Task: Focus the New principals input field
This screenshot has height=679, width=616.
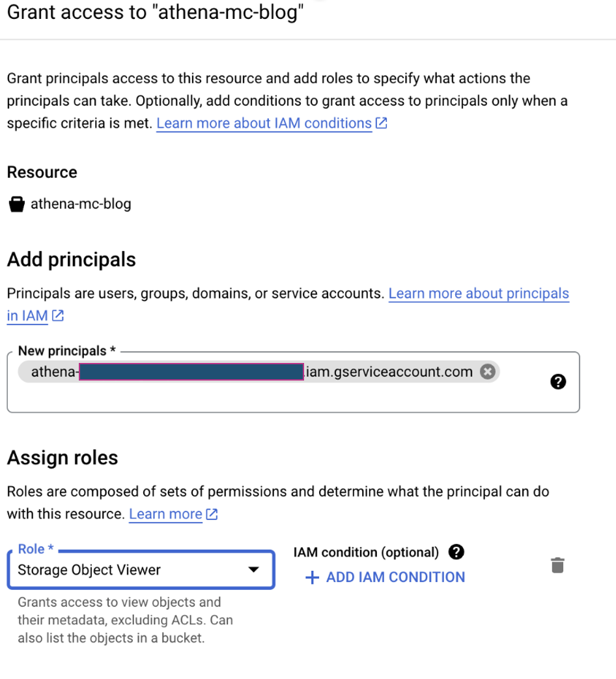Action: pyautogui.click(x=293, y=397)
